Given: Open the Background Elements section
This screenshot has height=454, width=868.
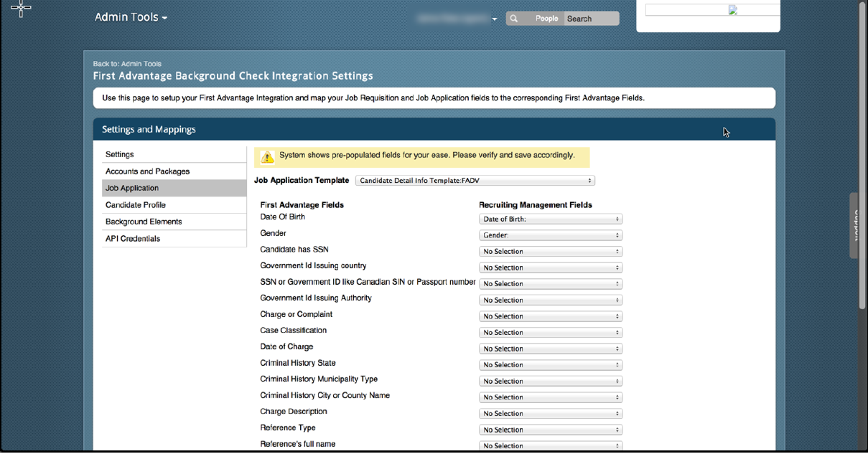Looking at the screenshot, I should [x=174, y=222].
